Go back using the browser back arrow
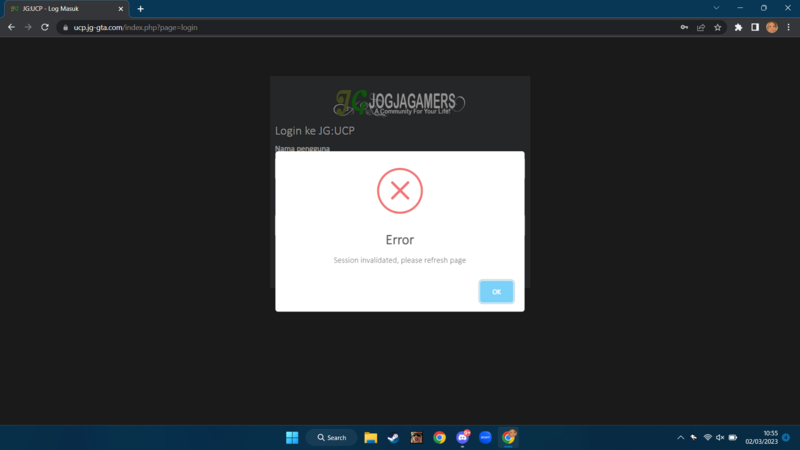The height and width of the screenshot is (450, 800). point(11,27)
